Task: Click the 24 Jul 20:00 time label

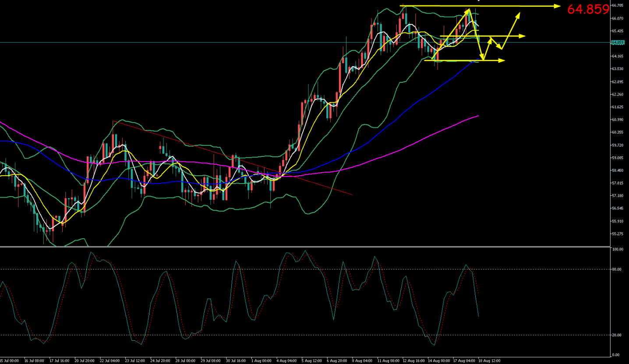Action: [x=160, y=361]
